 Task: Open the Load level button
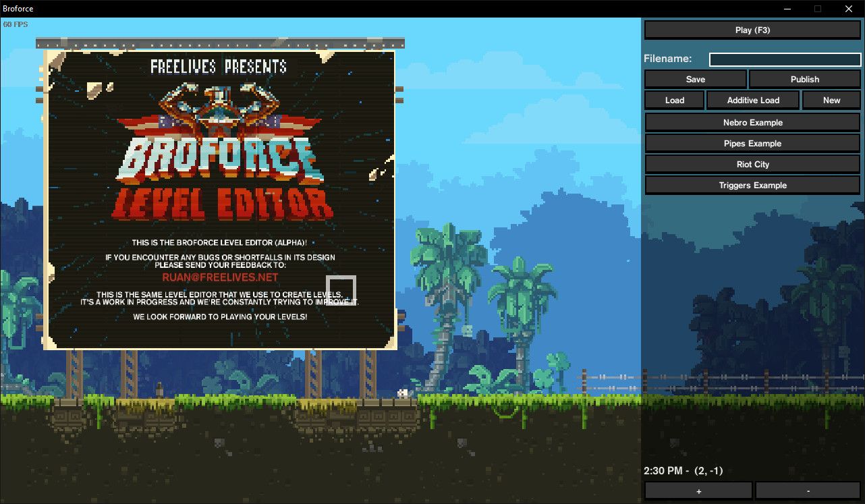[674, 100]
